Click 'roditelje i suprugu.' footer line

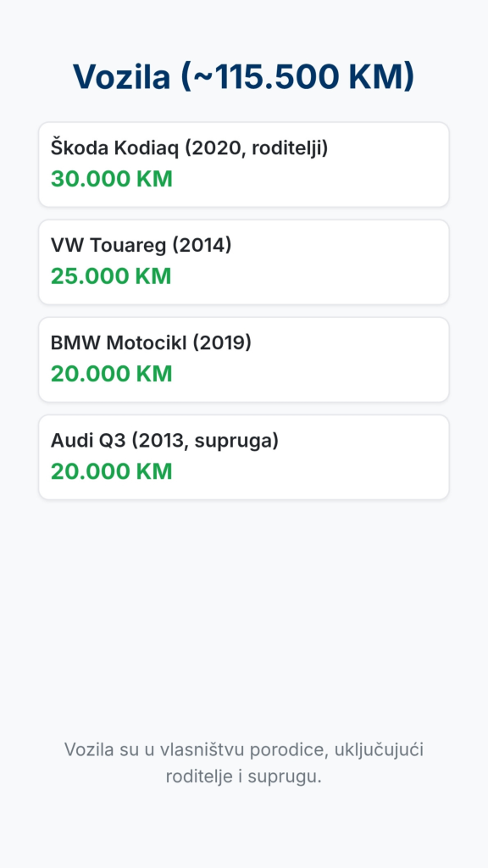[x=244, y=776]
